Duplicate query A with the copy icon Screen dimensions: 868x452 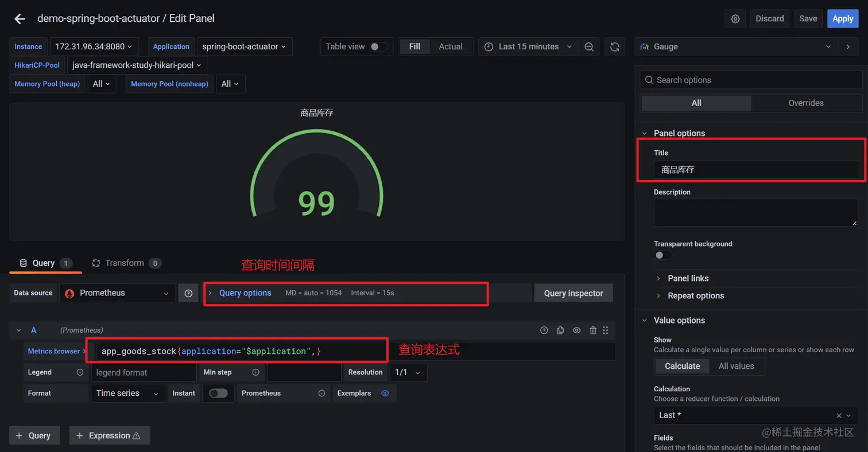tap(561, 330)
